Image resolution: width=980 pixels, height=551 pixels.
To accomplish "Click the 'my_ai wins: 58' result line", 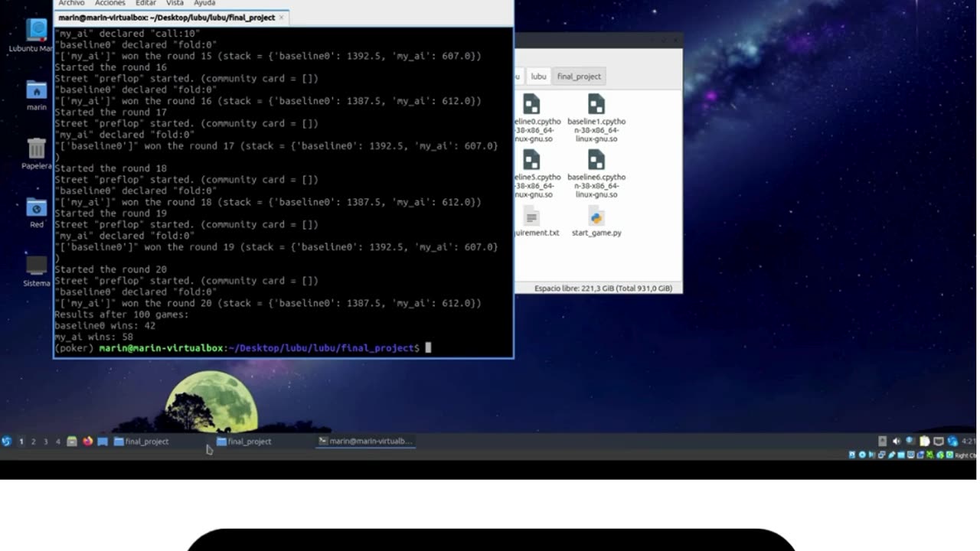I will 93,337.
